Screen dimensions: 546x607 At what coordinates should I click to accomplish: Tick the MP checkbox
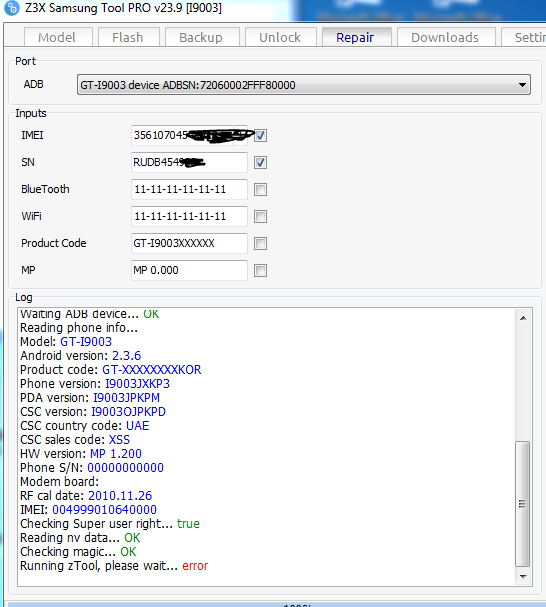click(260, 271)
